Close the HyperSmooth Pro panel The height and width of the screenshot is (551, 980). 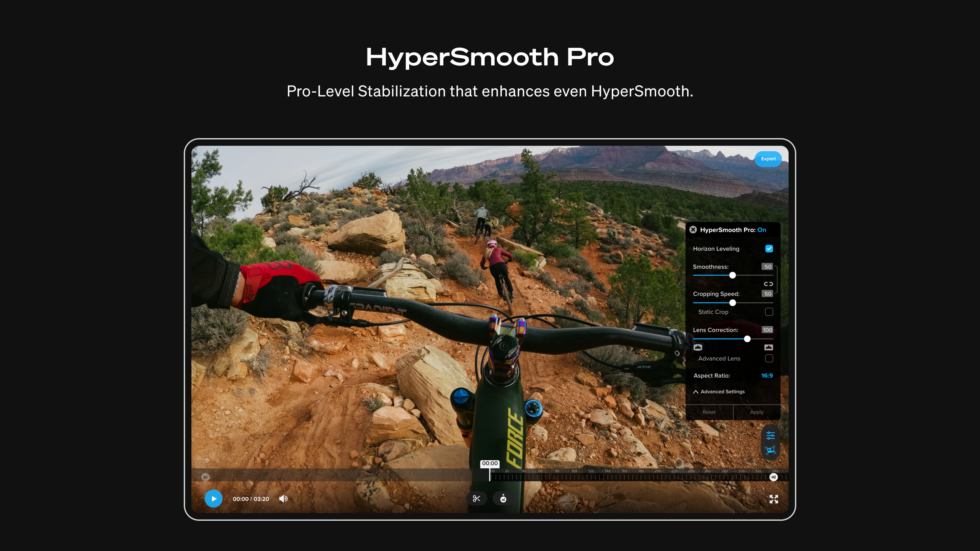tap(693, 230)
